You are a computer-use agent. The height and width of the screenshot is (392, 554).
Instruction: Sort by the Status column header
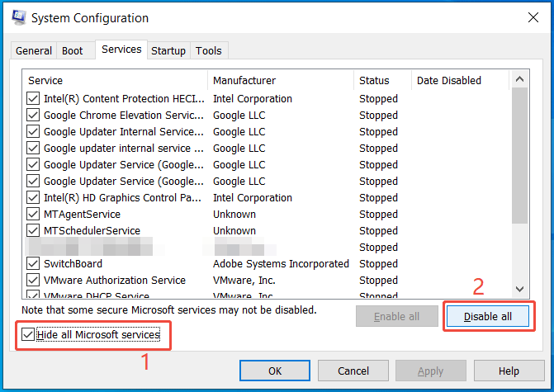pos(382,81)
